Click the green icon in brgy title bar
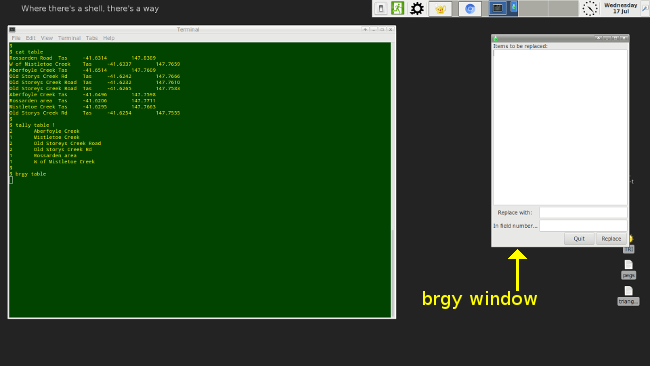 point(495,38)
